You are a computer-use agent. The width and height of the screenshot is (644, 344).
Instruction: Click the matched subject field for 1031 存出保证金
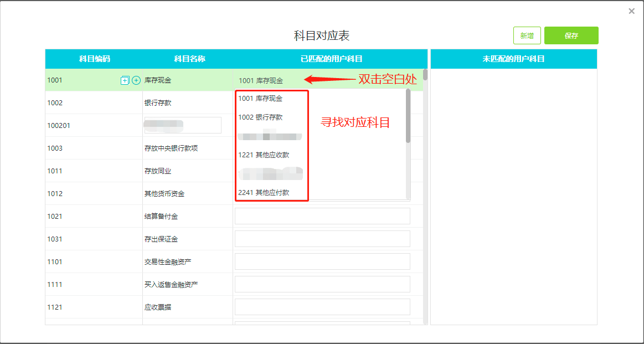[322, 239]
